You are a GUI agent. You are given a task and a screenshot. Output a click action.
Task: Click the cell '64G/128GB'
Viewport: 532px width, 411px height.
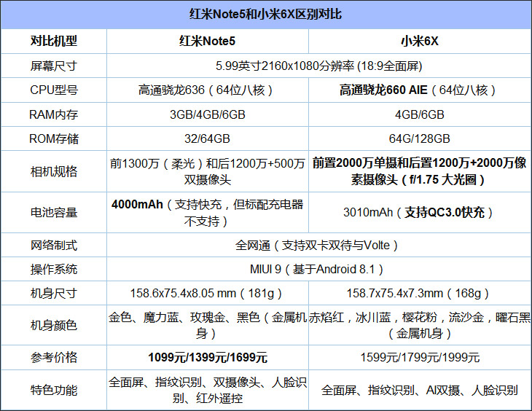pyautogui.click(x=420, y=138)
